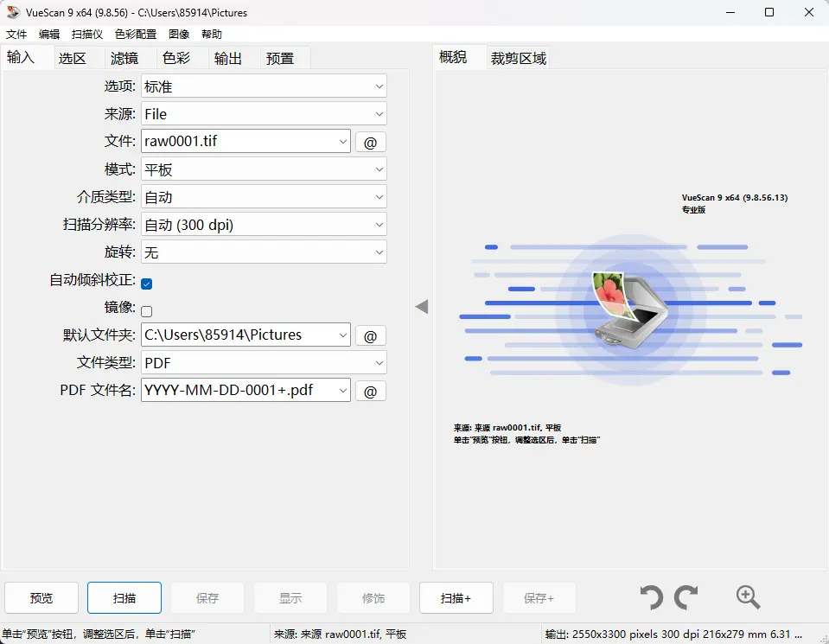The width and height of the screenshot is (829, 644).
Task: Click the status bar output size text
Action: [x=673, y=634]
